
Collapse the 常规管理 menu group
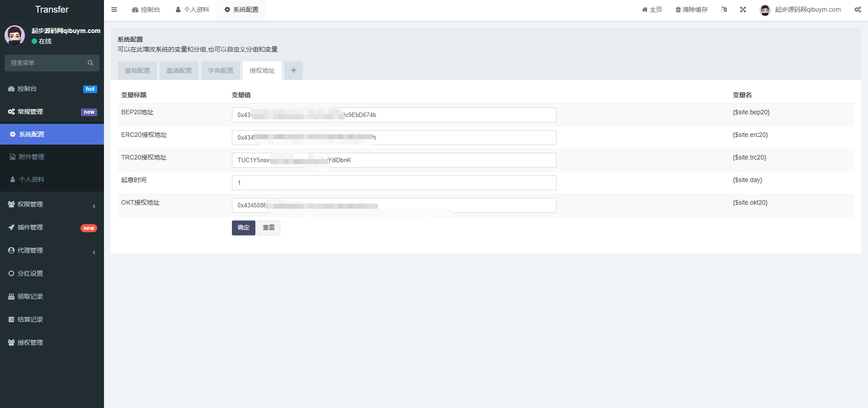pos(52,112)
